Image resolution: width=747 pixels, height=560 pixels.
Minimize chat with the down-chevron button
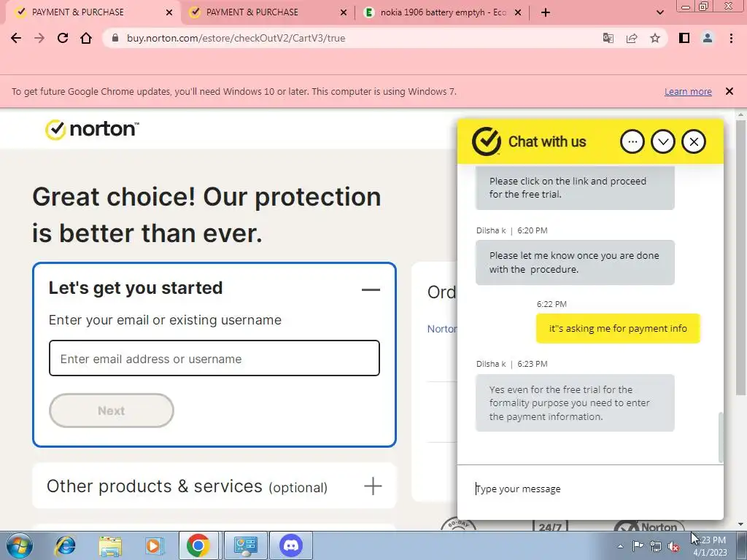click(x=663, y=141)
